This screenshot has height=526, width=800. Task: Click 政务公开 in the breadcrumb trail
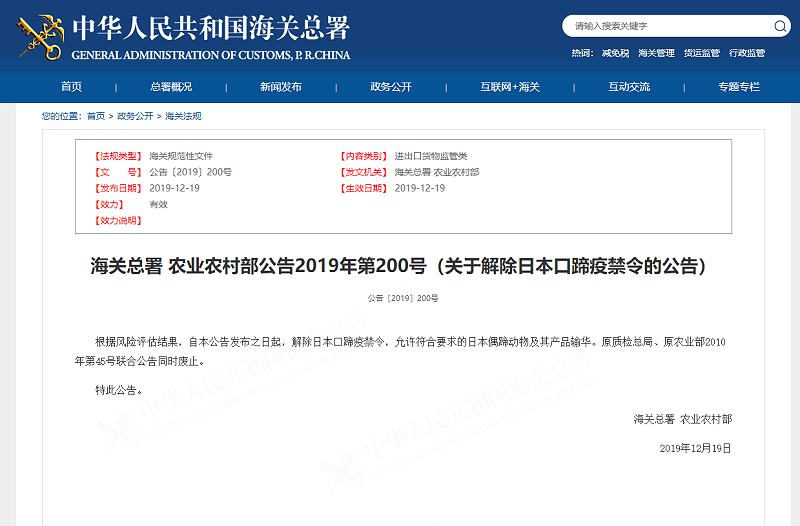click(x=135, y=116)
